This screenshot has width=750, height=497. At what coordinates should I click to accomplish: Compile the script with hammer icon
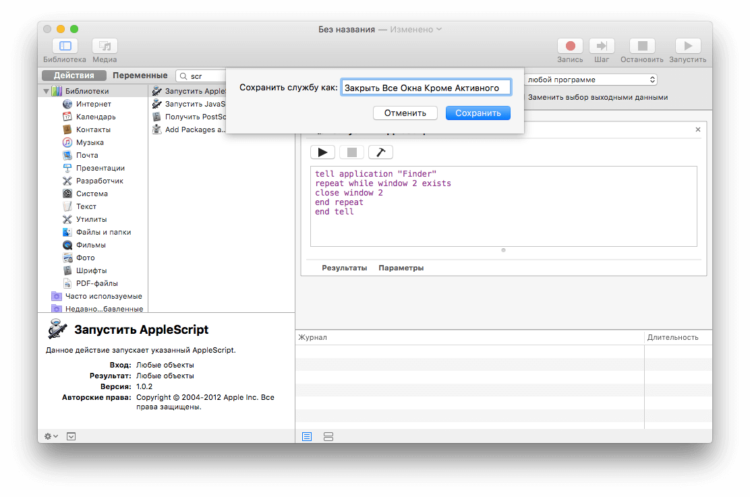(381, 152)
